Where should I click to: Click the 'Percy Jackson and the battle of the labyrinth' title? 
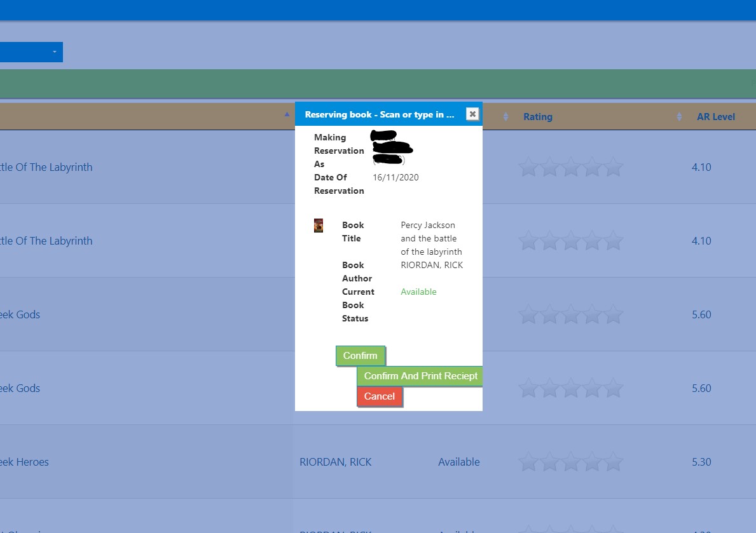(431, 238)
